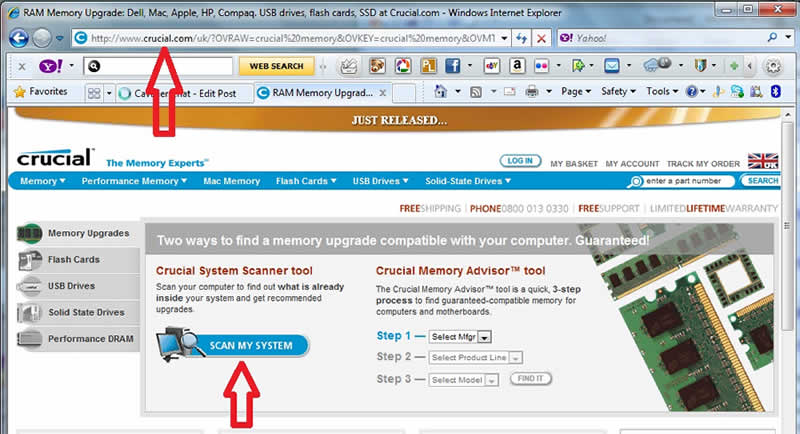Screen dimensions: 800x434
Task: Expand the Facebook icon dropdown arrow
Action: click(x=469, y=66)
